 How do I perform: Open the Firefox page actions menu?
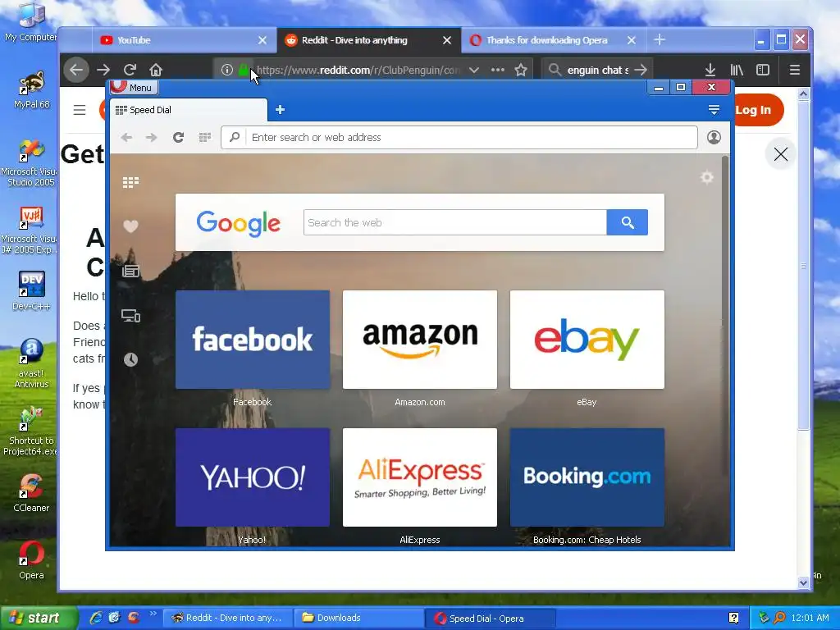pyautogui.click(x=498, y=70)
